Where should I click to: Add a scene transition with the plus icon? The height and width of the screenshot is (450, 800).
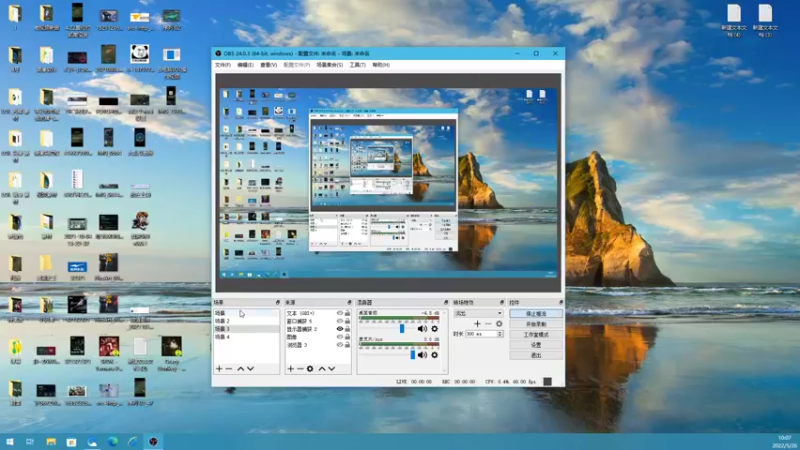coord(477,323)
